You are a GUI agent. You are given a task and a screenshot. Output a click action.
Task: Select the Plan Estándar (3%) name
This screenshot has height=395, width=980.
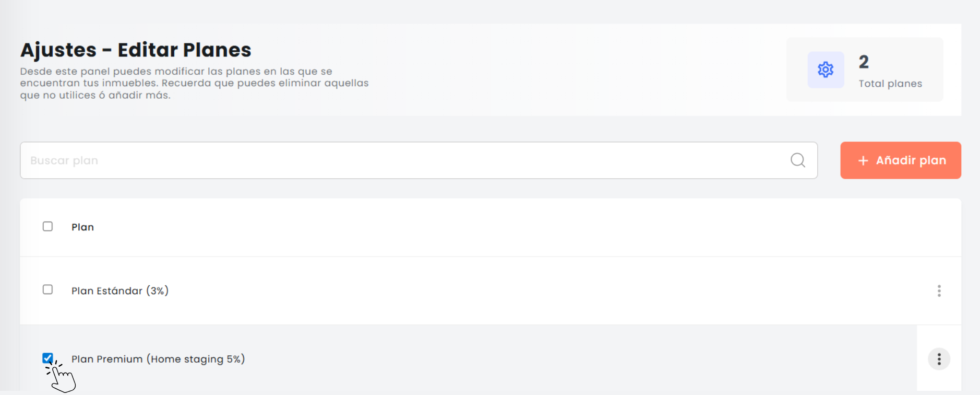(120, 291)
